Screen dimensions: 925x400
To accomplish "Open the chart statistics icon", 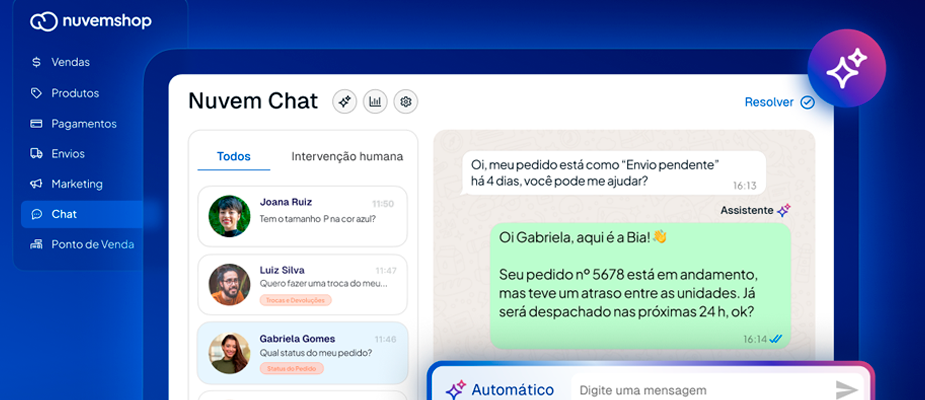I will click(x=375, y=101).
